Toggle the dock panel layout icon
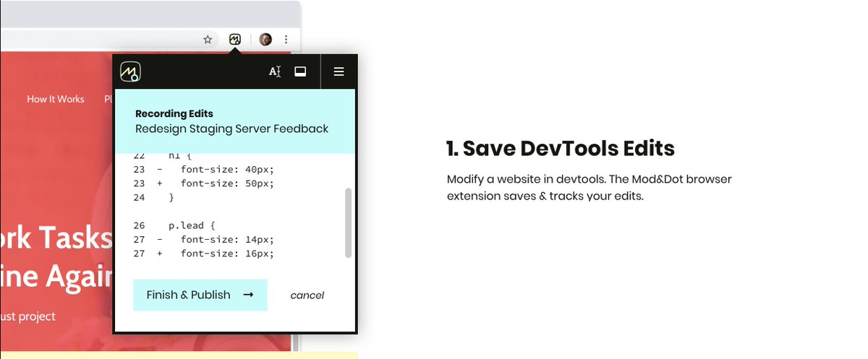Screen dimensions: 868x359 [300, 72]
